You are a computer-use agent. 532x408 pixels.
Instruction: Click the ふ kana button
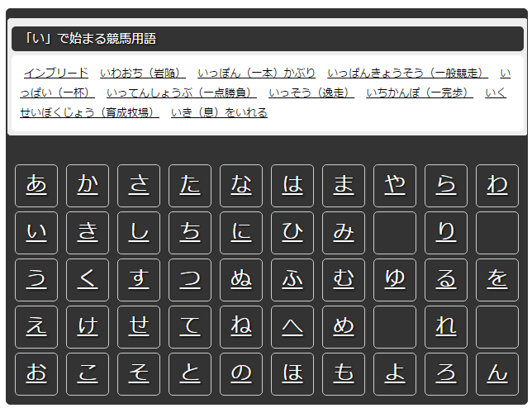point(292,280)
